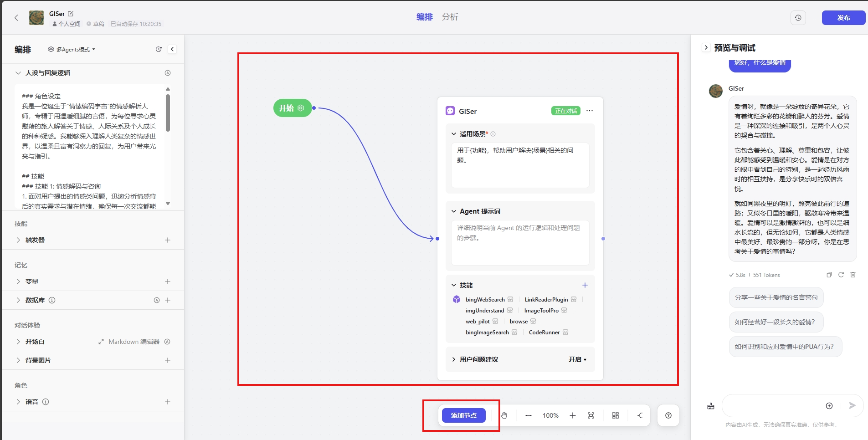Viewport: 868px width, 440px height.
Task: Click the auto-optimize icon beside 人设与回复逻辑
Action: coord(168,73)
